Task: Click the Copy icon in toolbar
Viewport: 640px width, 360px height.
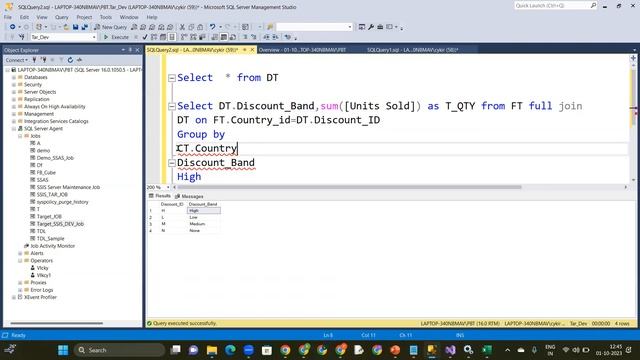Action: [x=191, y=27]
